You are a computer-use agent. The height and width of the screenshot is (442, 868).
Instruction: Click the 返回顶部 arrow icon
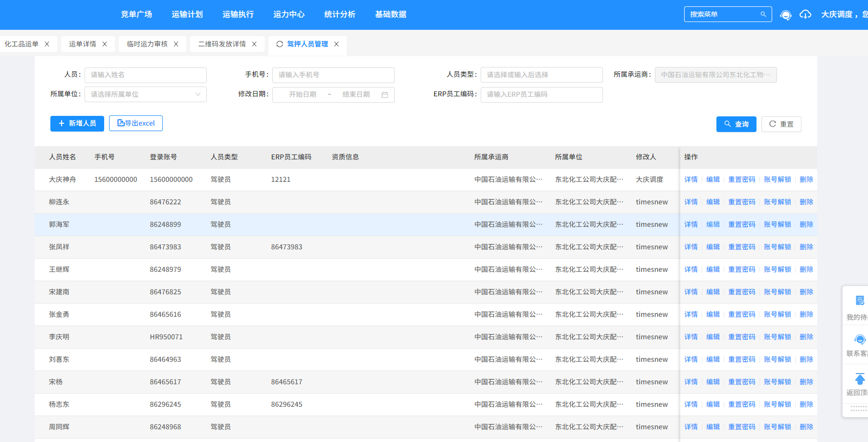[860, 379]
